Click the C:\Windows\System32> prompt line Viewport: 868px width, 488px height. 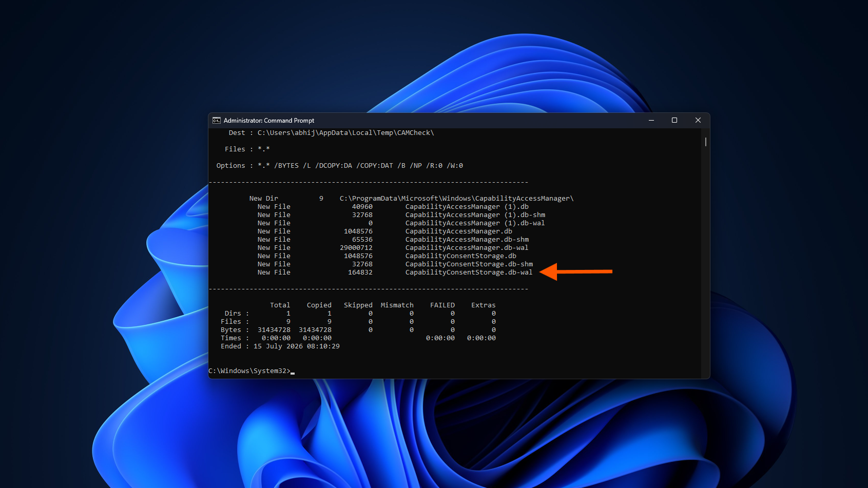pyautogui.click(x=252, y=371)
